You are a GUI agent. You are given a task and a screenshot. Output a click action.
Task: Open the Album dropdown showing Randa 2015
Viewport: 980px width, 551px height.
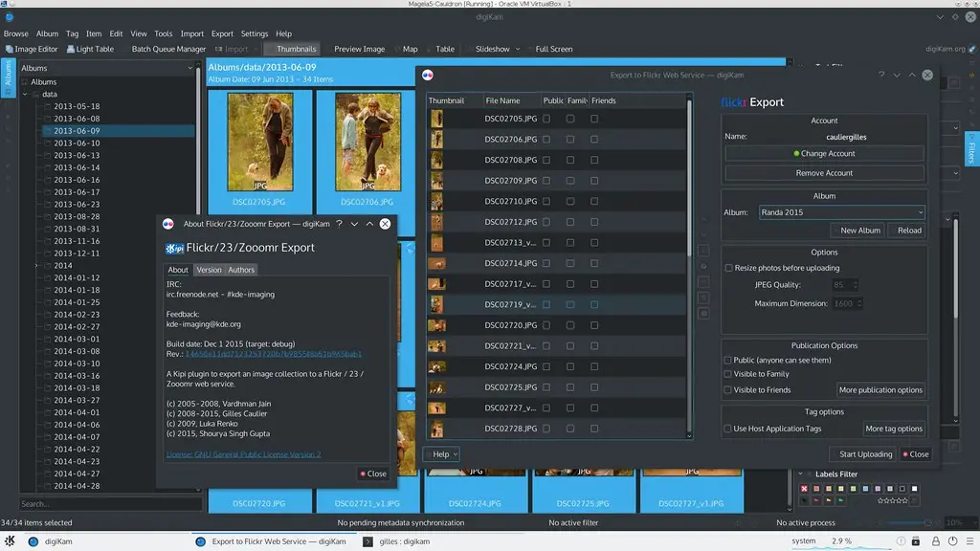[841, 211]
